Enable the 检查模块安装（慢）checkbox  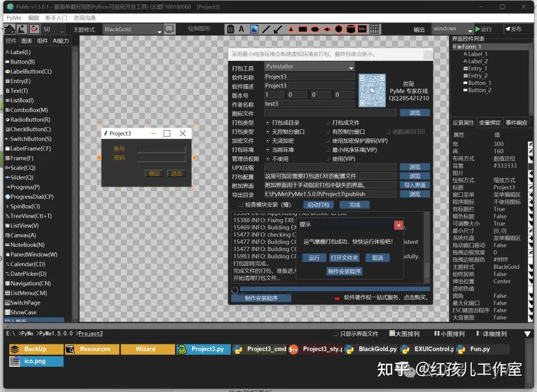pos(240,204)
